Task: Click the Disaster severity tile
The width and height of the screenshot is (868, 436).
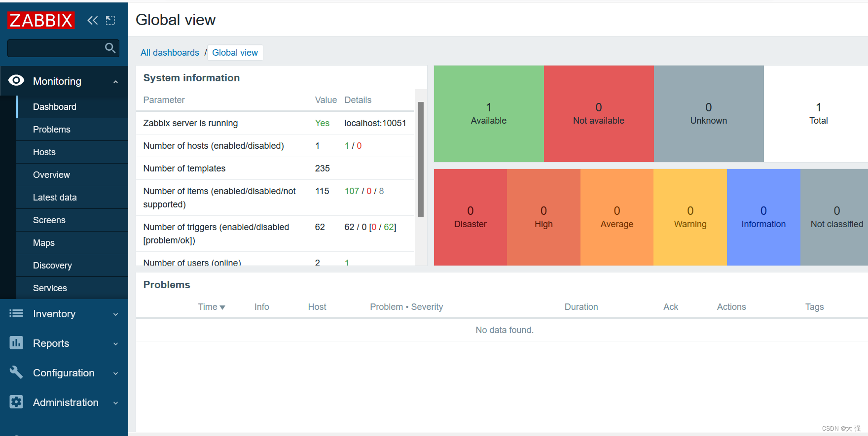Action: [x=470, y=217]
